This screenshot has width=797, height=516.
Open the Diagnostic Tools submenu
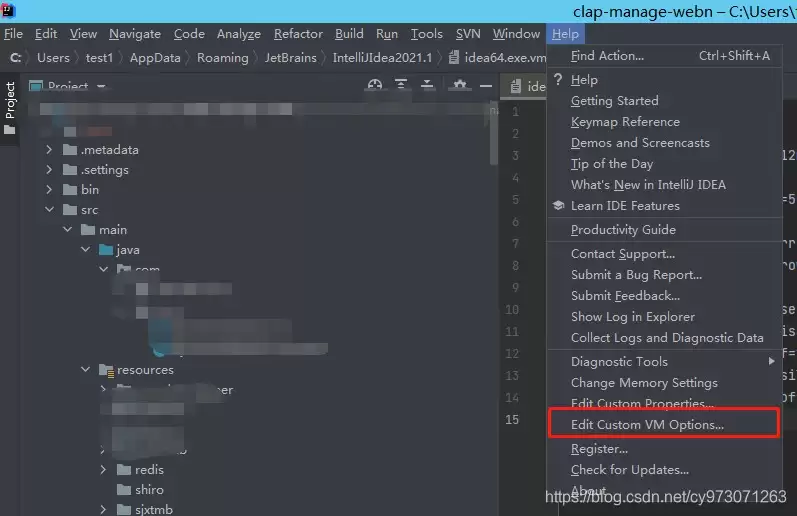(772, 361)
